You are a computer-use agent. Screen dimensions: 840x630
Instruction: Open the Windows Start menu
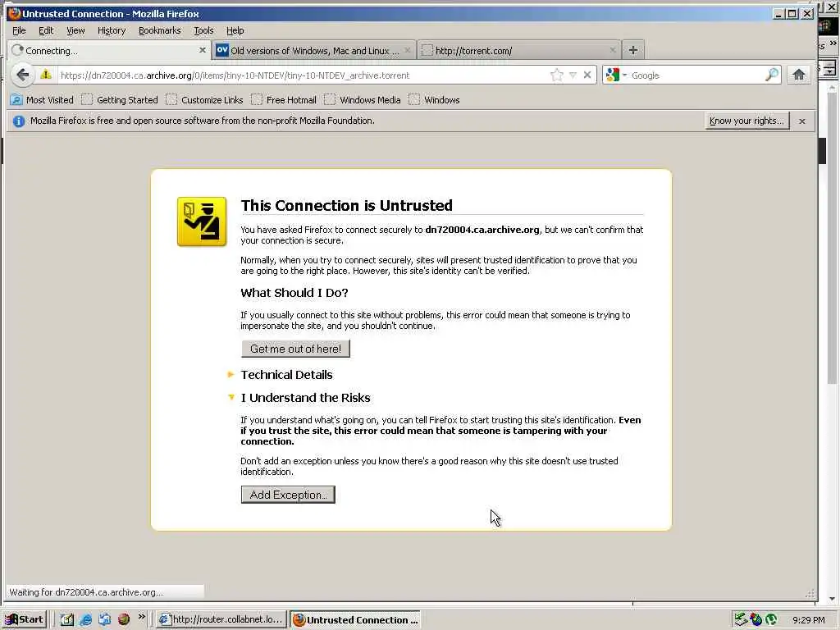[x=24, y=619]
